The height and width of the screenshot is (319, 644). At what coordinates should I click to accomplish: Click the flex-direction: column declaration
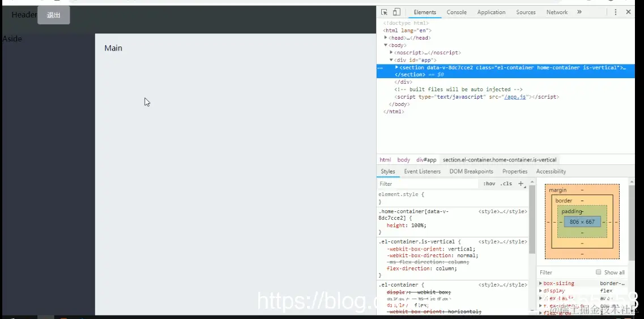(422, 269)
